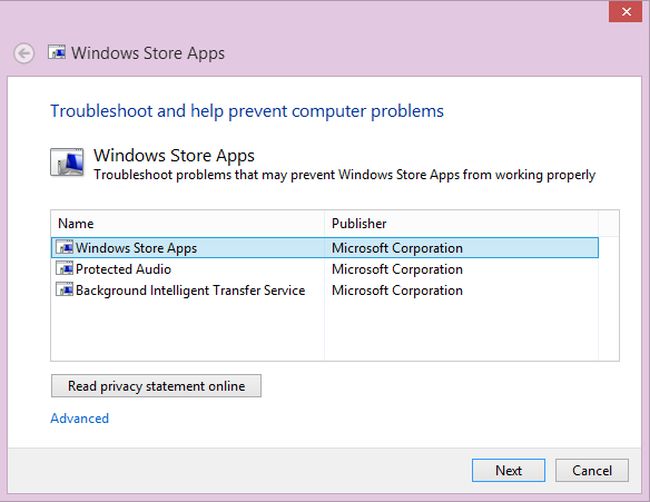Click Microsoft Corporation in Background Intelligent Transfer row
650x502 pixels.
click(397, 290)
